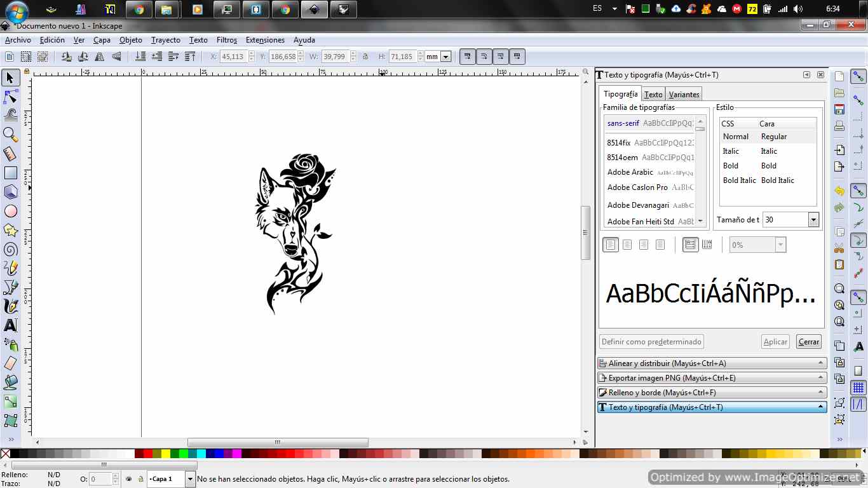Image resolution: width=868 pixels, height=488 pixels.
Task: Select the Calligraphy tool
Action: coord(10,306)
